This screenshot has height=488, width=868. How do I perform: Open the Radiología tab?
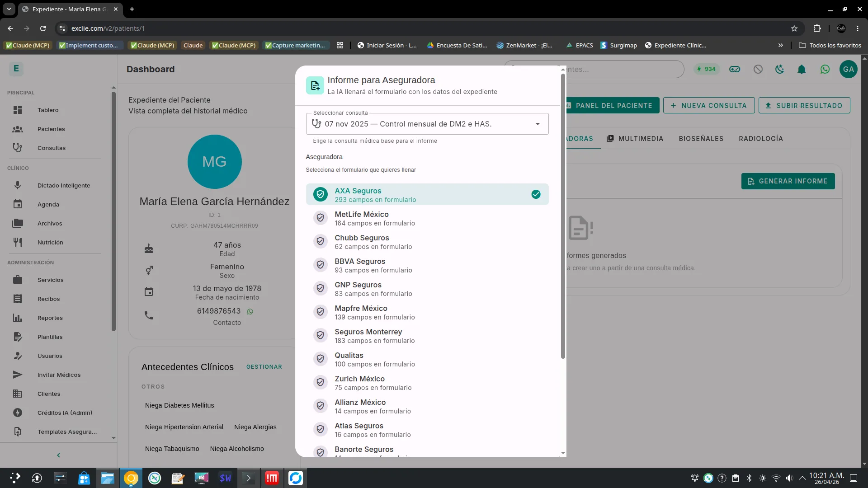761,139
